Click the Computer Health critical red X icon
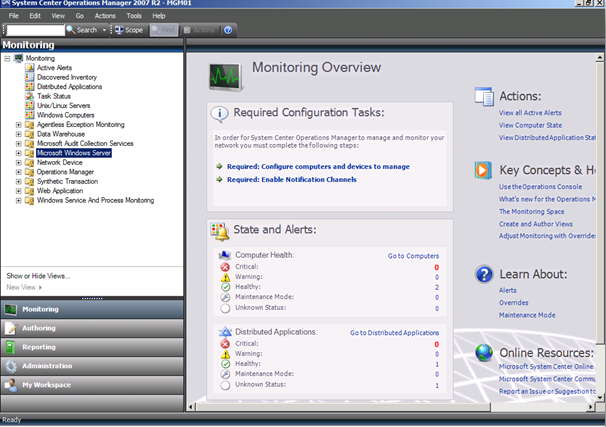The height and width of the screenshot is (427, 606). pyautogui.click(x=225, y=267)
